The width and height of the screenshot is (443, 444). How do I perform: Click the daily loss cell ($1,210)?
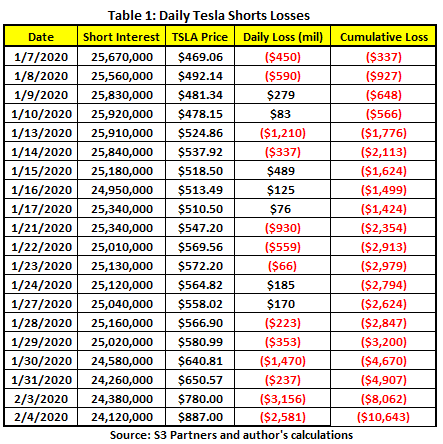coord(283,133)
